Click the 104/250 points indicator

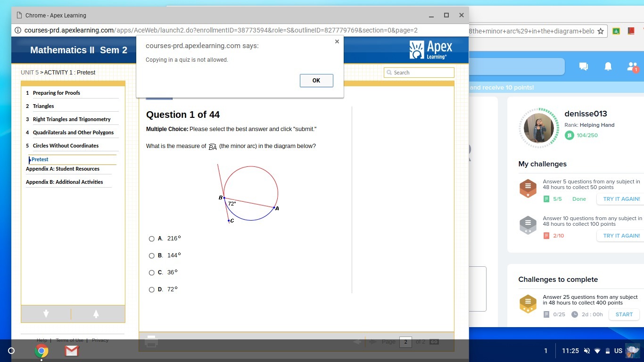[x=581, y=135]
